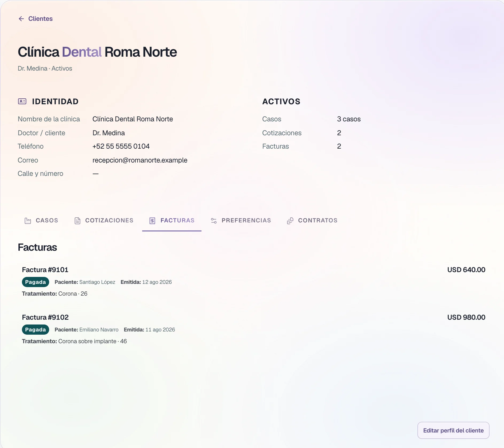
Task: Click the back arrow icon beside Clientes
Action: click(x=21, y=19)
